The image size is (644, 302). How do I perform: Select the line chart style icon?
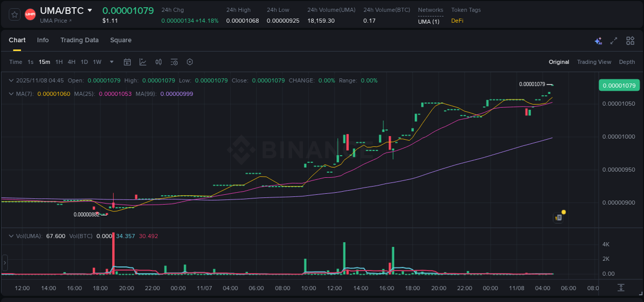coord(144,61)
